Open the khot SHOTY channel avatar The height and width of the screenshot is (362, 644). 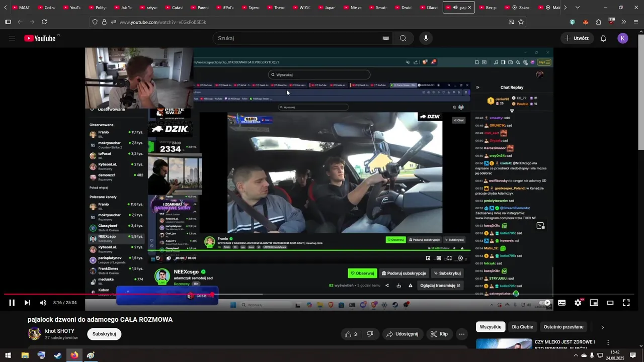[x=34, y=334]
